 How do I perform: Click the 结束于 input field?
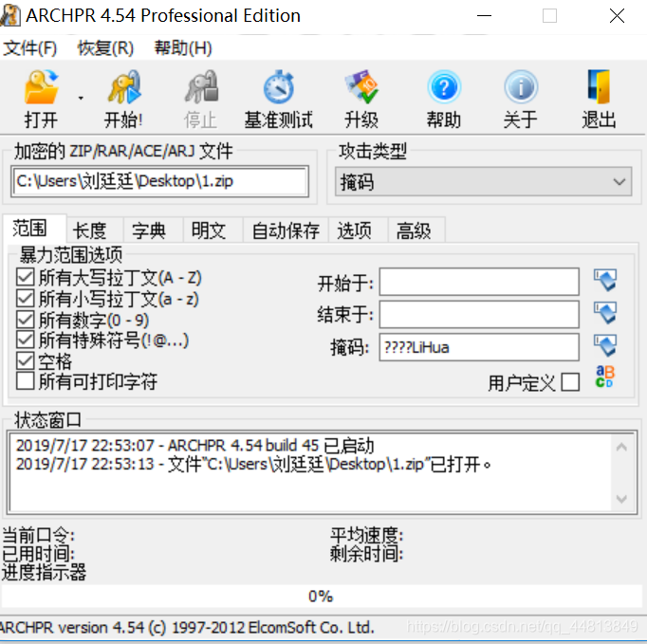[479, 314]
